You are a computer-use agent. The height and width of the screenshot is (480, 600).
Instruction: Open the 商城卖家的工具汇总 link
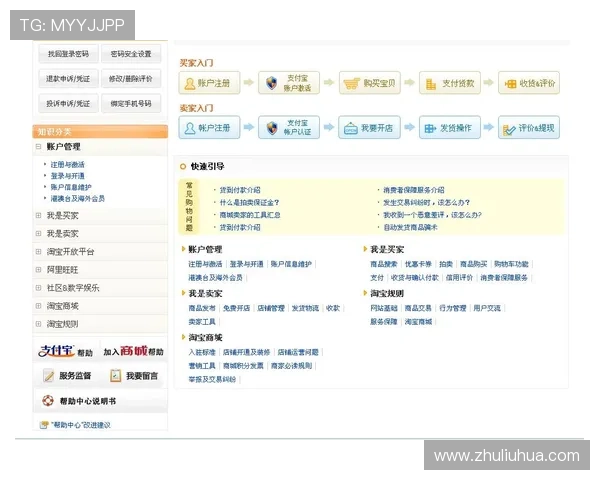tap(250, 215)
